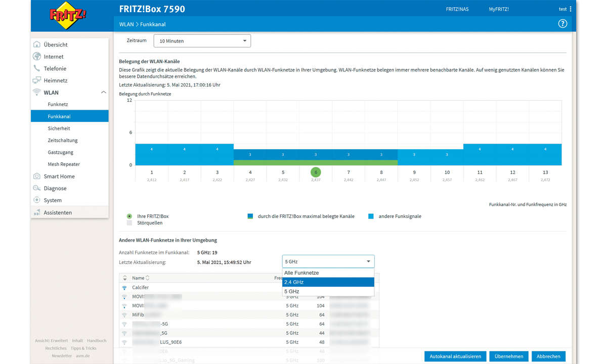This screenshot has width=607, height=364.
Task: Open the help question mark icon
Action: [x=562, y=24]
